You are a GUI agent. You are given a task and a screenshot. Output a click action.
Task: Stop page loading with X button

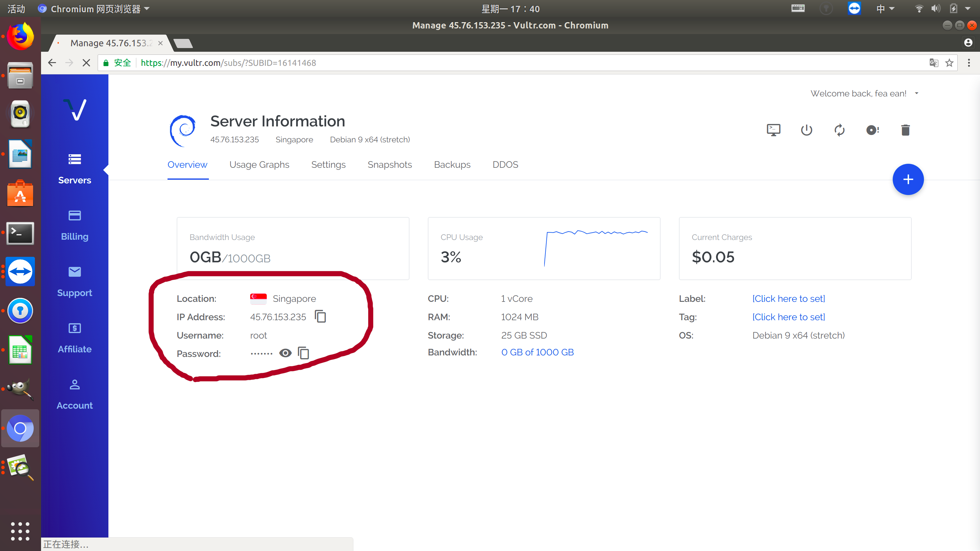[x=86, y=63]
